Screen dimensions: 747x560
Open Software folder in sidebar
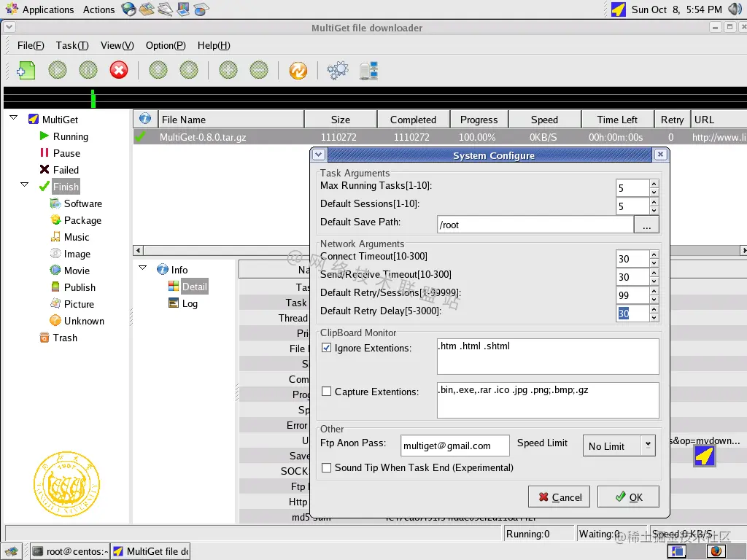[x=83, y=204]
